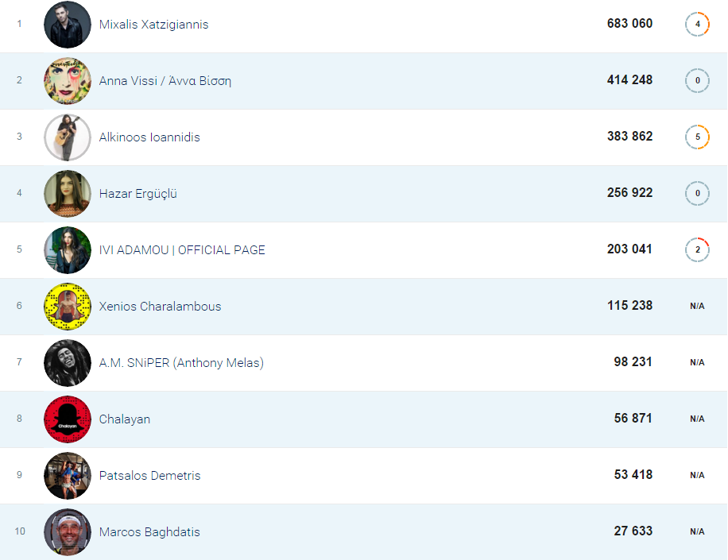Click the score circle showing 5
Viewport: 728px width, 560px height.
(x=697, y=137)
